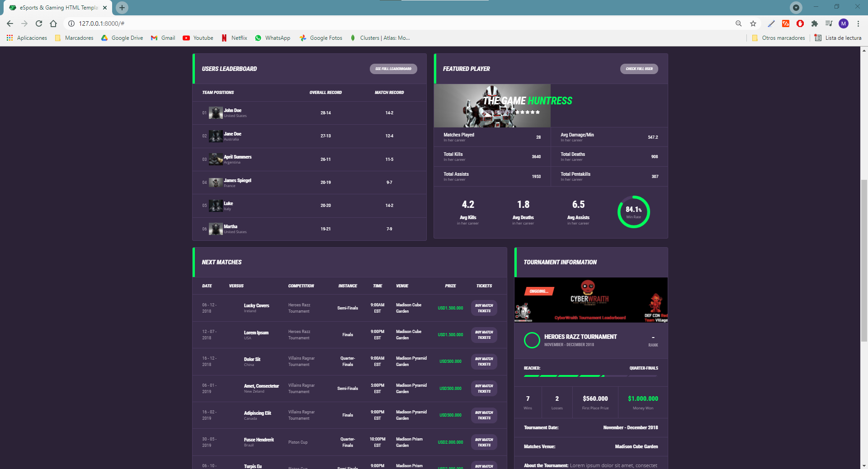This screenshot has width=868, height=469.
Task: Reload the page with the refresh icon
Action: point(39,23)
